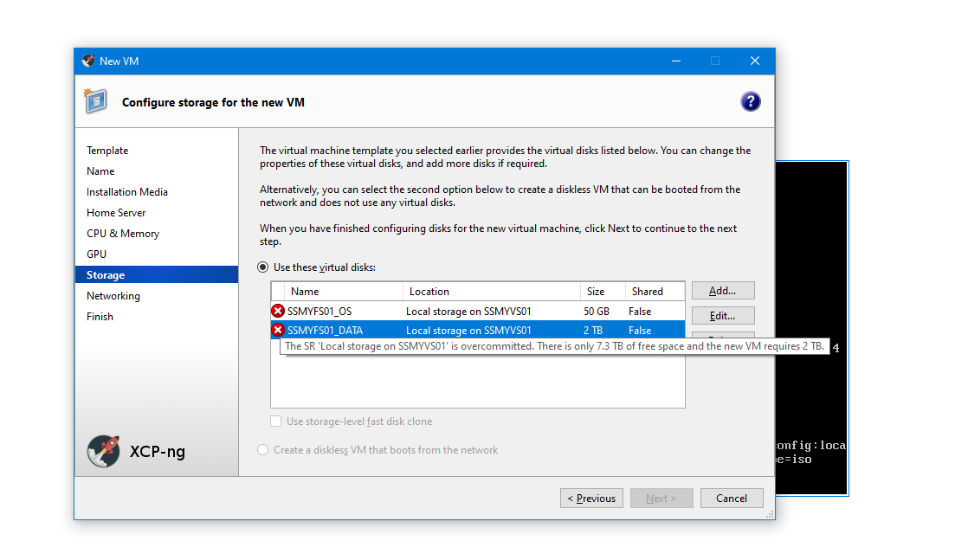Go to the Networking wizard step
Screen dimensions: 955x560
point(113,296)
